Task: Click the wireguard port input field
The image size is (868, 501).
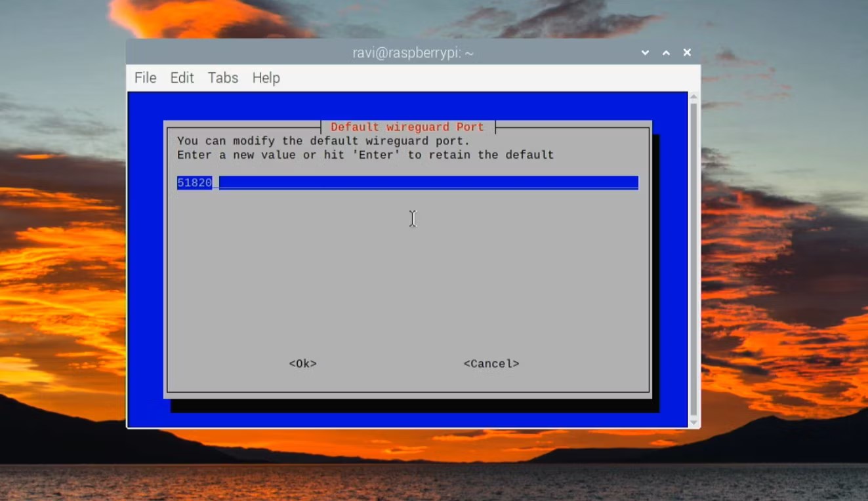Action: (x=407, y=182)
